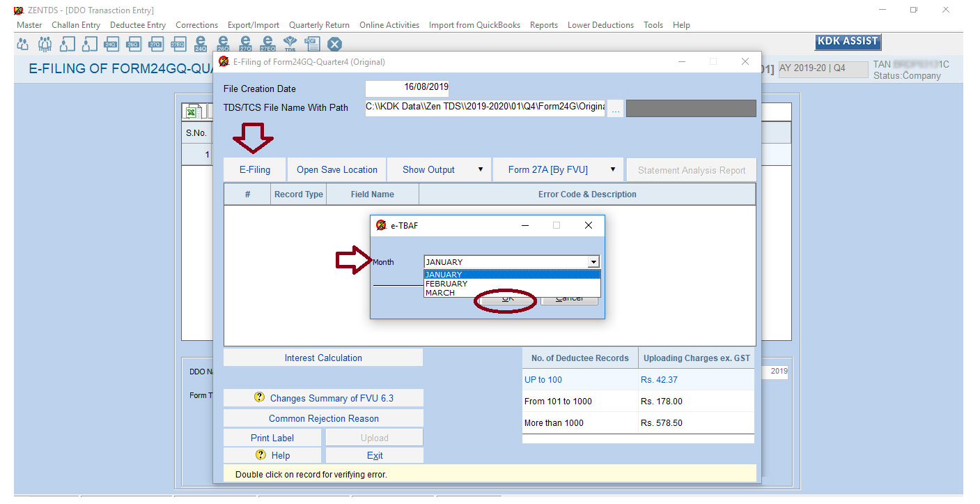Open the Corrections menu

coord(196,25)
